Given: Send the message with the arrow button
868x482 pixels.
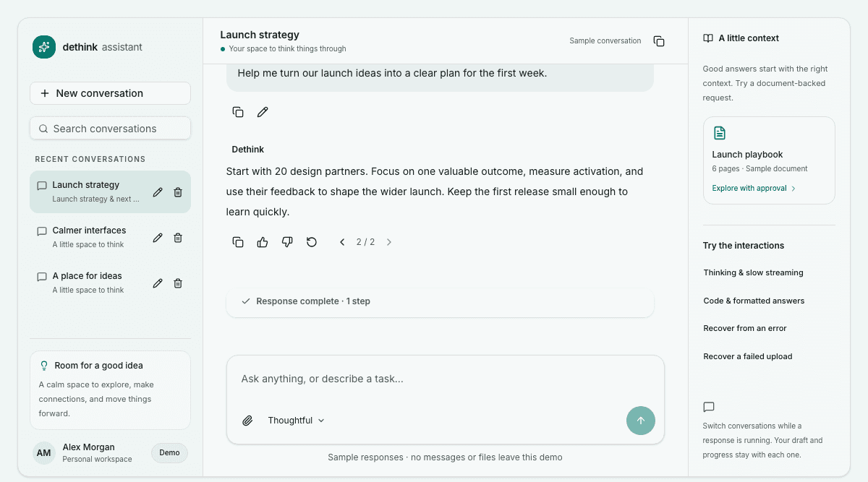Looking at the screenshot, I should 641,421.
